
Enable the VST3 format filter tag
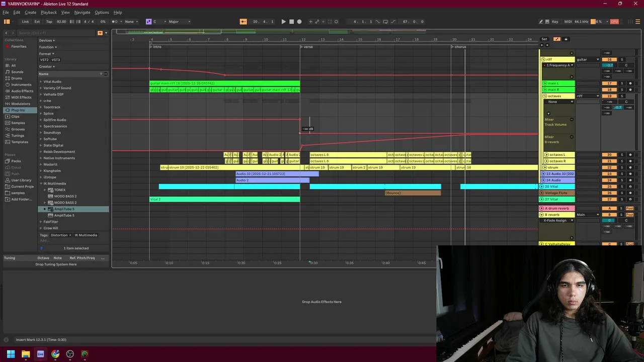[x=55, y=60]
